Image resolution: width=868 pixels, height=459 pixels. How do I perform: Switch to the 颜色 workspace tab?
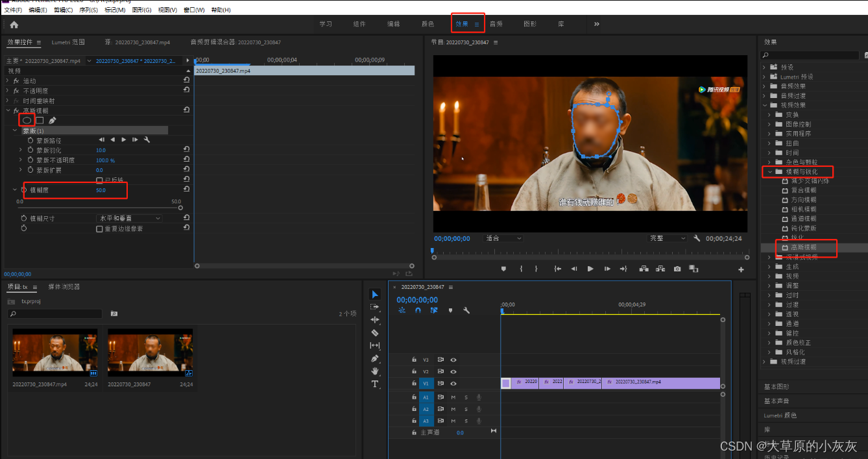[x=428, y=24]
